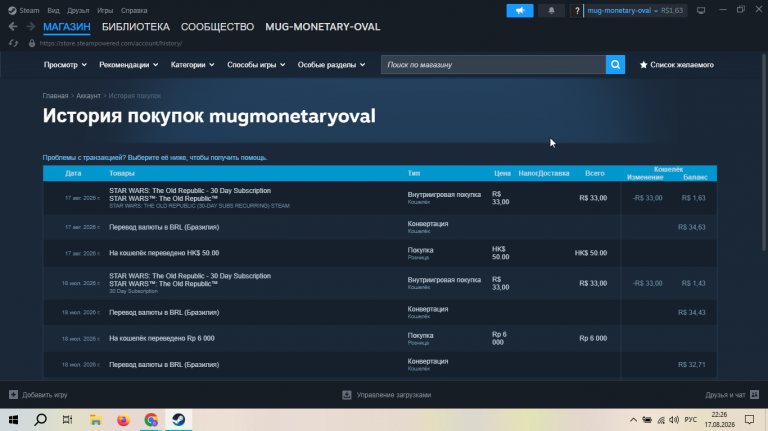Click the plus icon for adding a game
The image size is (768, 431).
[13, 395]
